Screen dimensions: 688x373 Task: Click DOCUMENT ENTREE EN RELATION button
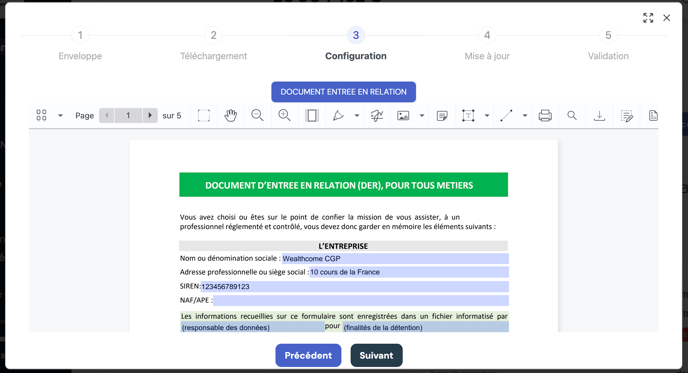(344, 92)
